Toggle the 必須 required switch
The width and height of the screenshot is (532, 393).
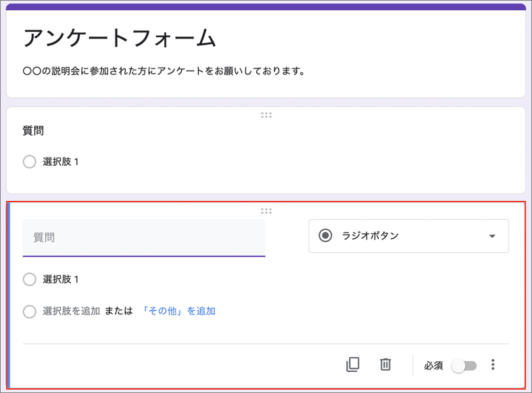[464, 366]
